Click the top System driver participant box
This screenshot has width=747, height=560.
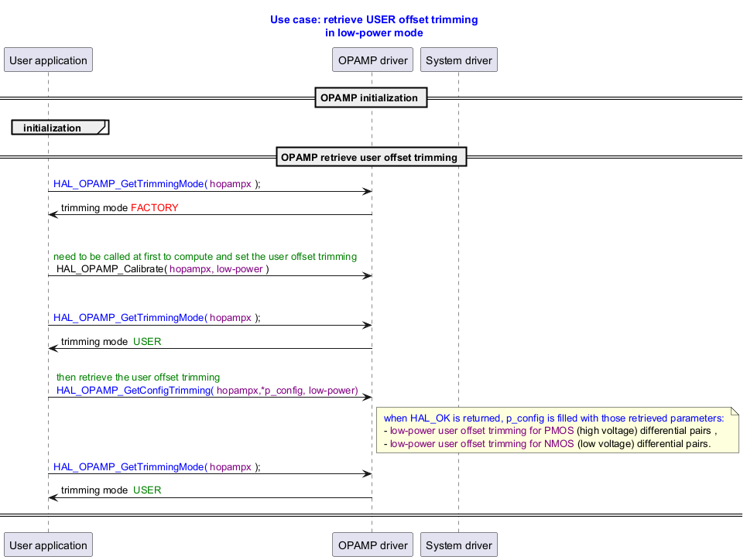click(x=459, y=60)
